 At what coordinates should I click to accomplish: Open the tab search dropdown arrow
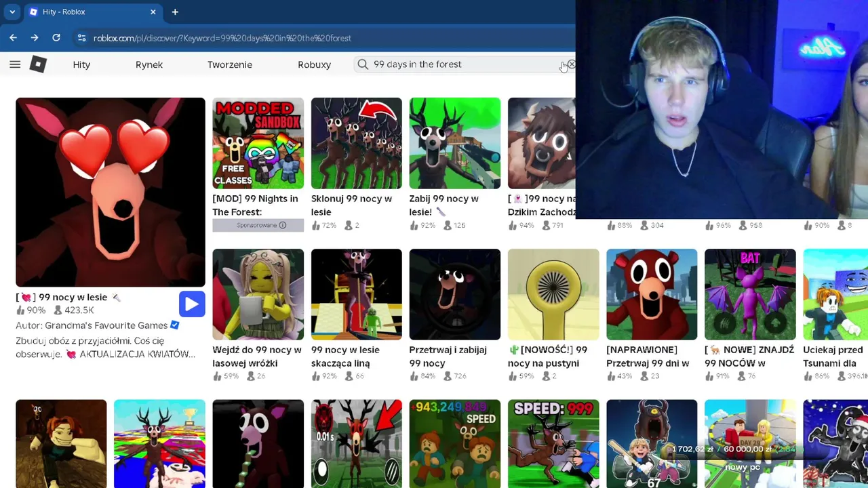click(x=12, y=12)
